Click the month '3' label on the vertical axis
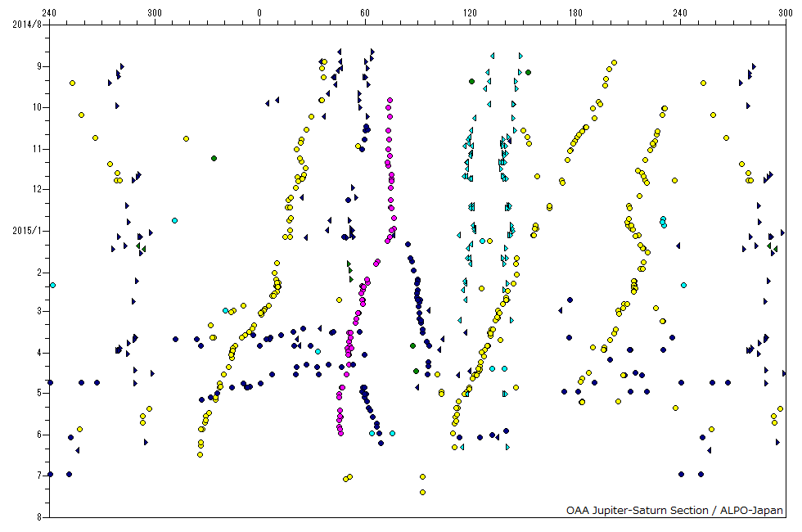This screenshot has height=532, width=802. pyautogui.click(x=39, y=311)
